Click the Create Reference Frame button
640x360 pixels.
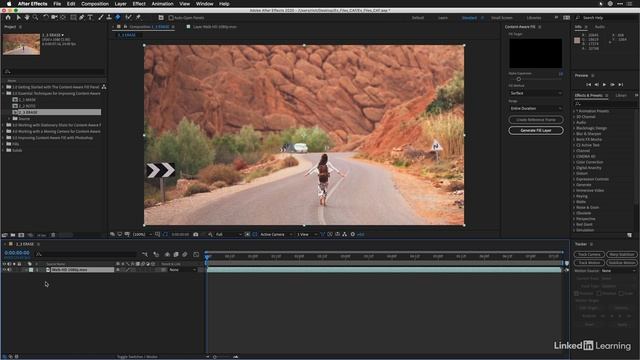536,120
